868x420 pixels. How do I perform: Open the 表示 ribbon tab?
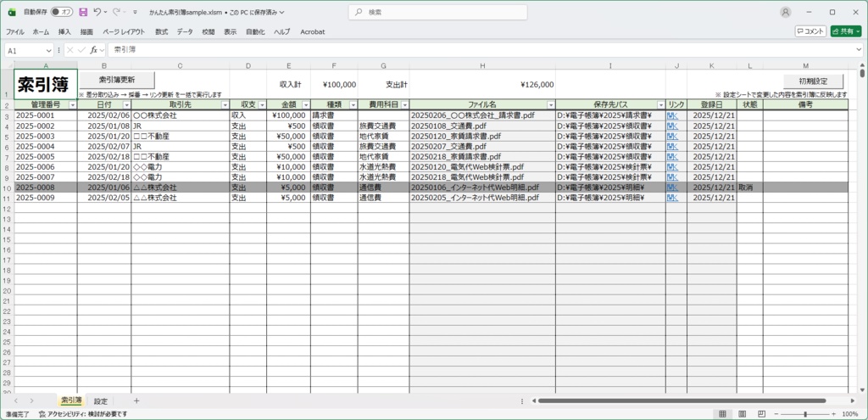click(231, 32)
